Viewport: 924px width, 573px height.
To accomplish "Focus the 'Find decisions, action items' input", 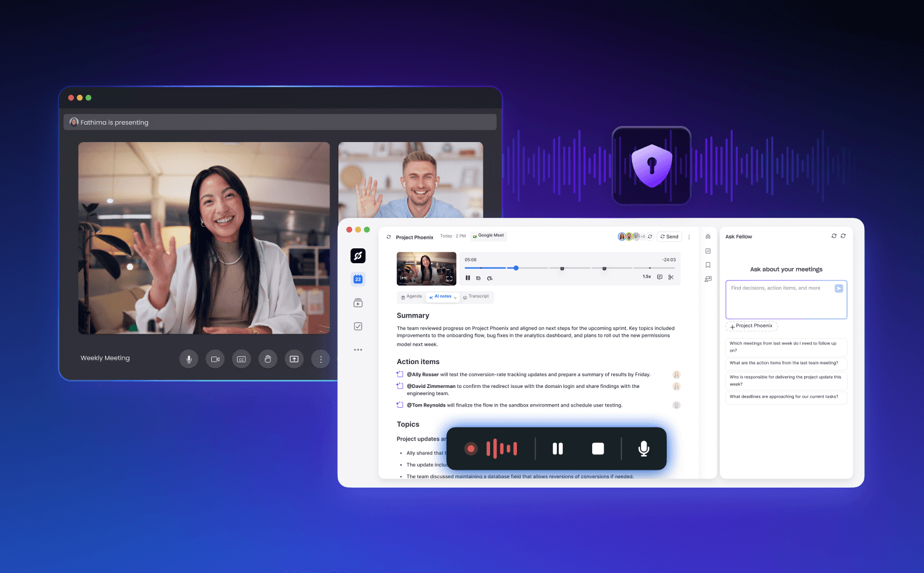I will pos(786,300).
